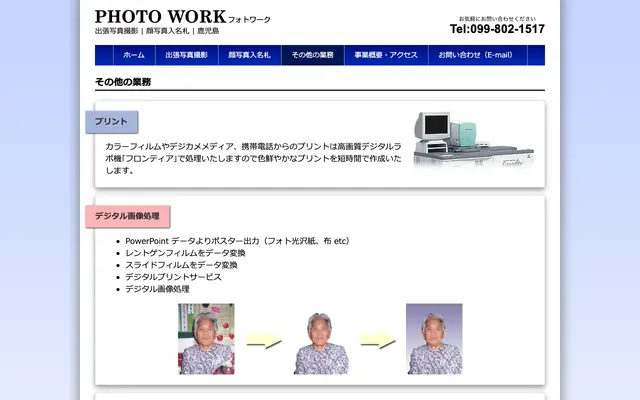Go to the 顔写真入名札 page
The height and width of the screenshot is (400, 640).
pyautogui.click(x=249, y=55)
